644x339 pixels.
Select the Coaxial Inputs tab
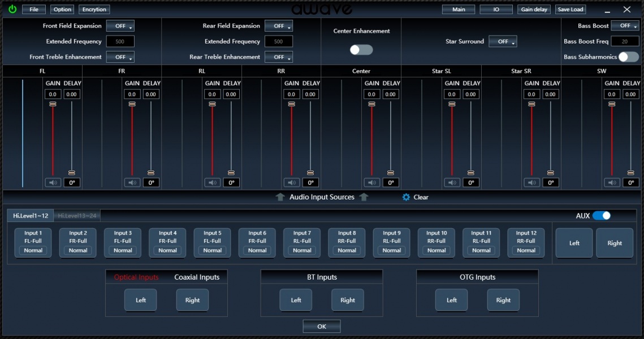tap(197, 277)
